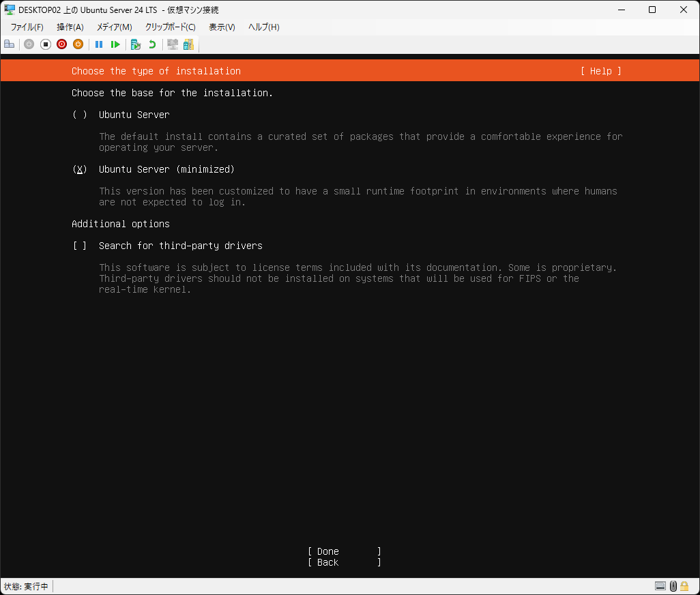Click the '状態: 実行中' status text
The image size is (700, 595).
pos(26,586)
